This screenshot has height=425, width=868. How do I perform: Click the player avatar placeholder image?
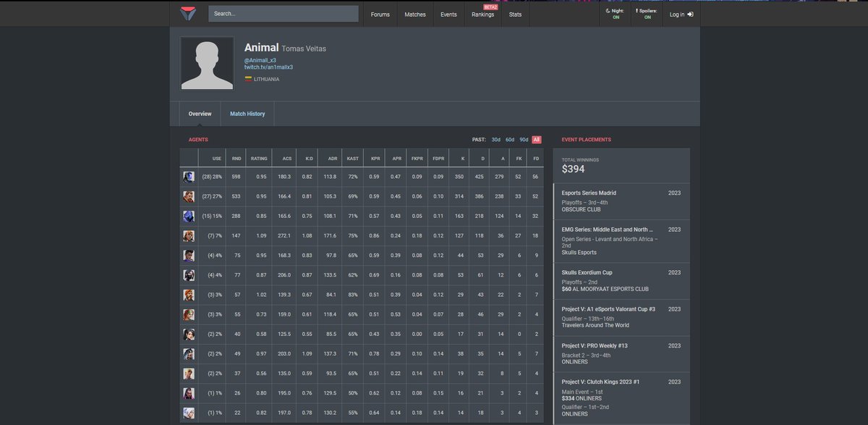[x=207, y=64]
